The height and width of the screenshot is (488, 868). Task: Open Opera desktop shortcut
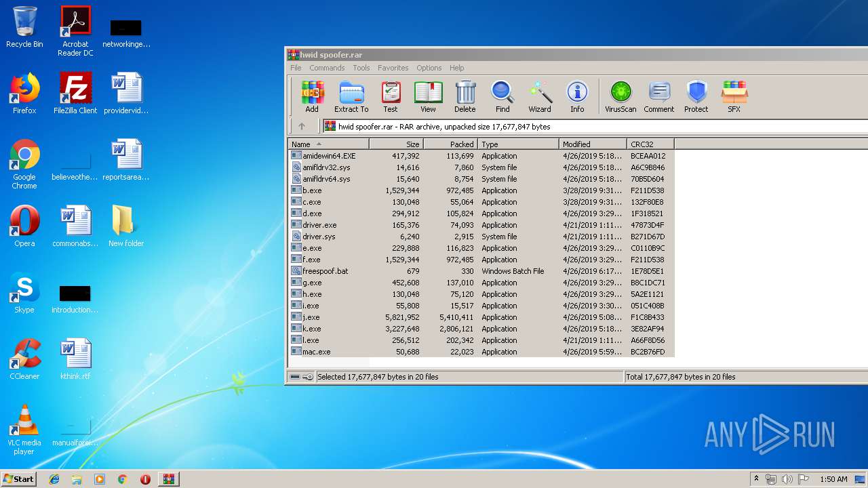(x=24, y=226)
